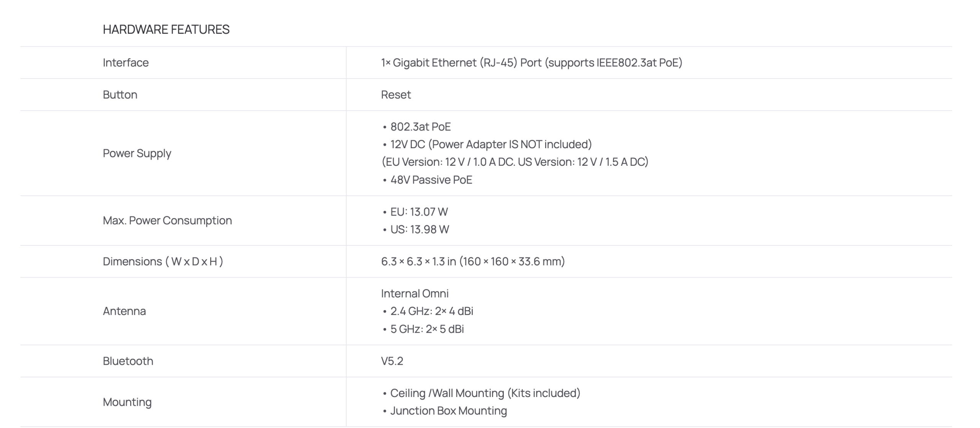
Task: Click the 48V Passive PoE bullet
Action: (431, 180)
